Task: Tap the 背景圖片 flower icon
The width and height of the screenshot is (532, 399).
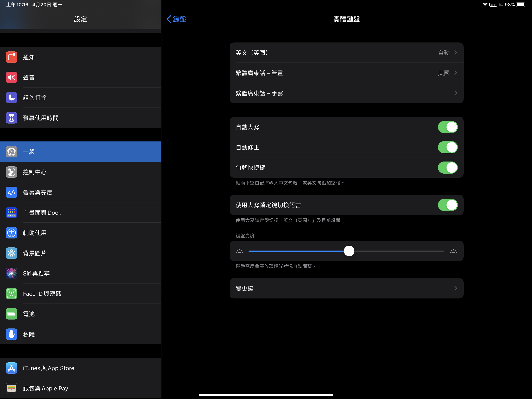Action: [11, 253]
